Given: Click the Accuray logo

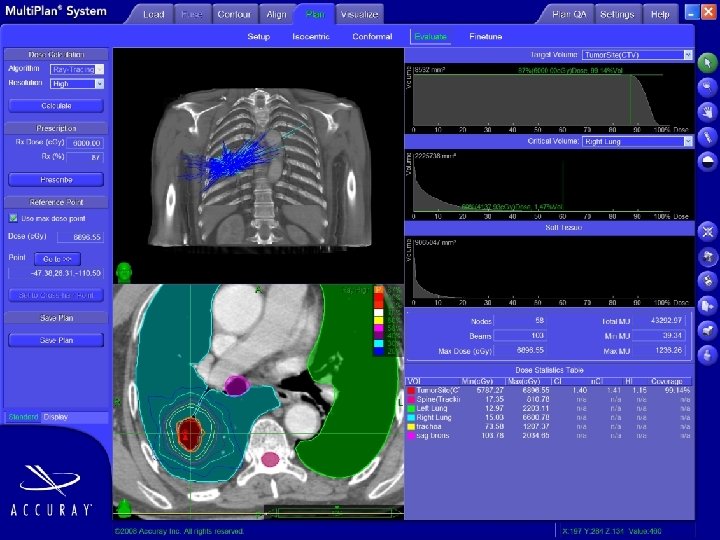Looking at the screenshot, I should coord(50,490).
